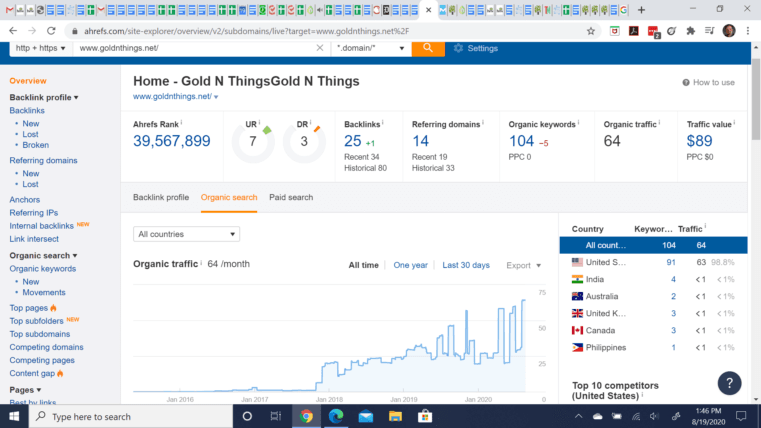The height and width of the screenshot is (428, 761).
Task: Open the Backlinks sidebar link
Action: click(x=27, y=111)
